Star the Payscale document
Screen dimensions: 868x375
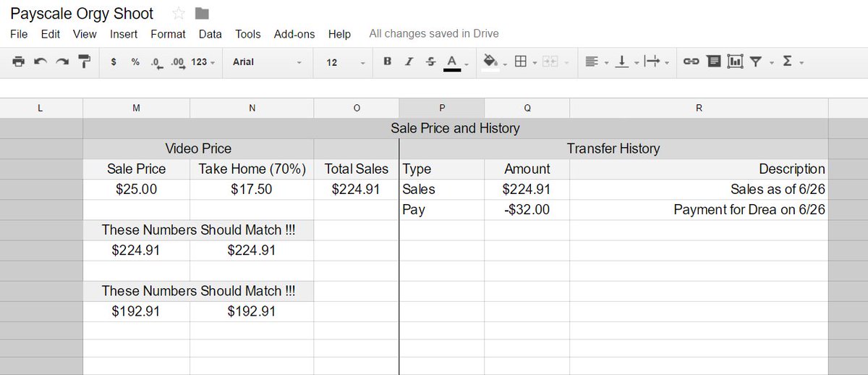[179, 14]
